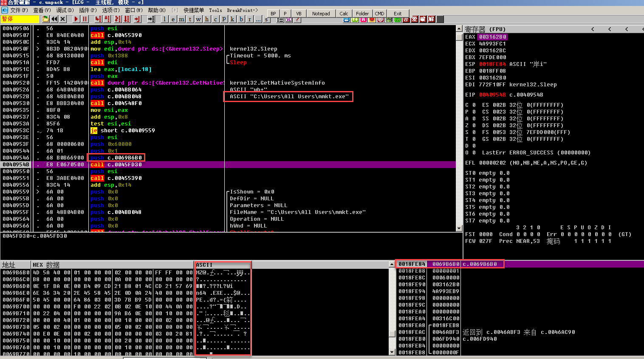The image size is (644, 359).
Task: Close the debugged program with the X icon
Action: (63, 19)
